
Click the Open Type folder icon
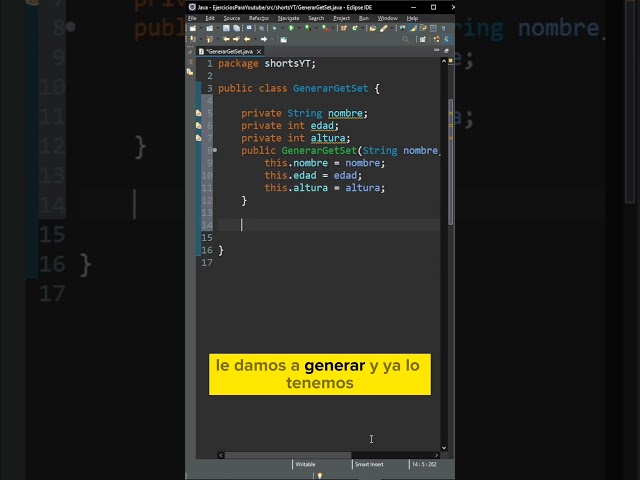click(373, 28)
